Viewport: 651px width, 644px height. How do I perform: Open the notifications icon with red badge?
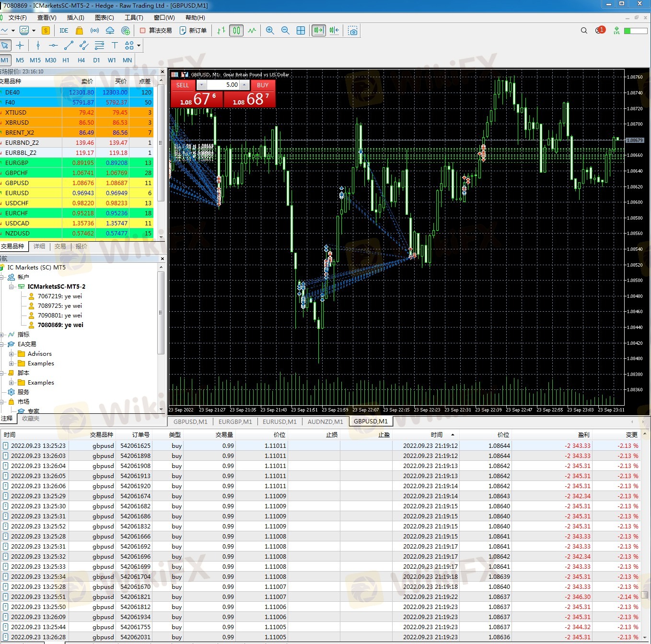[x=600, y=30]
